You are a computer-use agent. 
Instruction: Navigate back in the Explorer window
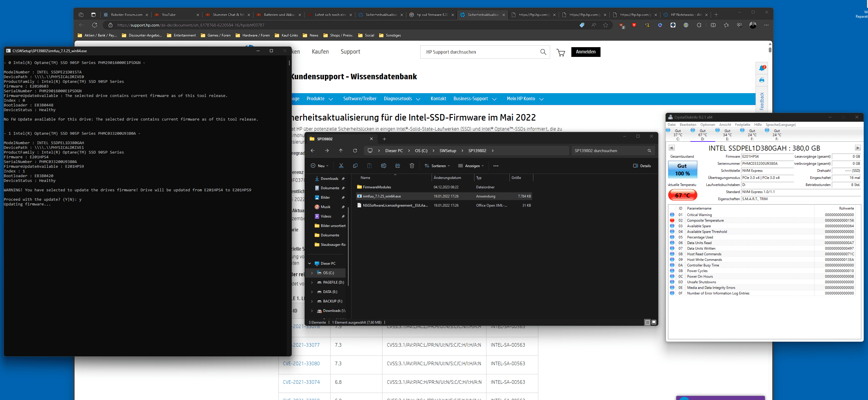[312, 151]
